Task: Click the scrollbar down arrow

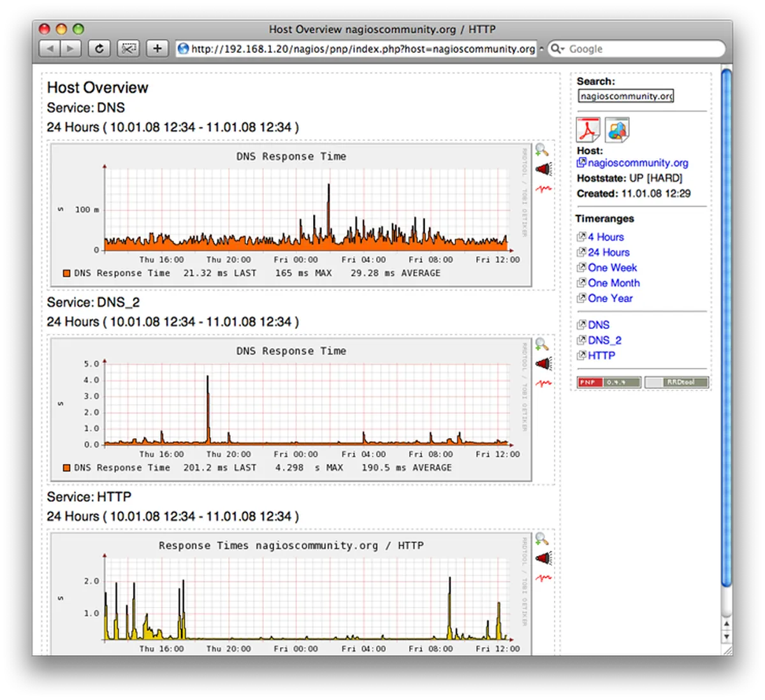Action: pyautogui.click(x=726, y=637)
